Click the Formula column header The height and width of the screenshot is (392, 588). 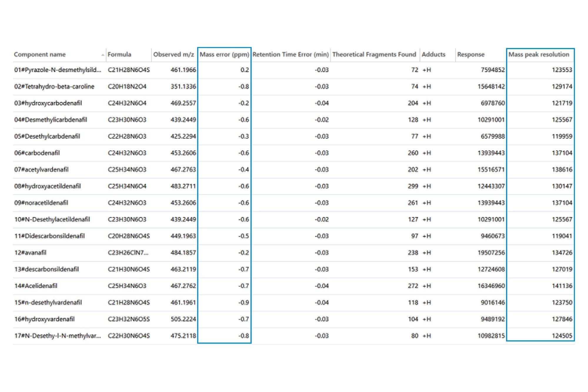(119, 54)
